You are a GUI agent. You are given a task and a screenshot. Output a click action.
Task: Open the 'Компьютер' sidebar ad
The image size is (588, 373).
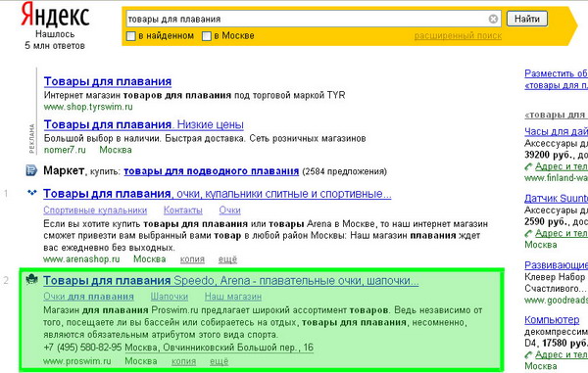tap(552, 320)
